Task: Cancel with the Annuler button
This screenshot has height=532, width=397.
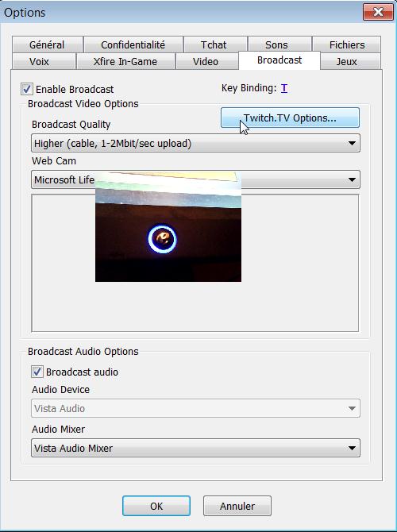Action: [x=237, y=506]
